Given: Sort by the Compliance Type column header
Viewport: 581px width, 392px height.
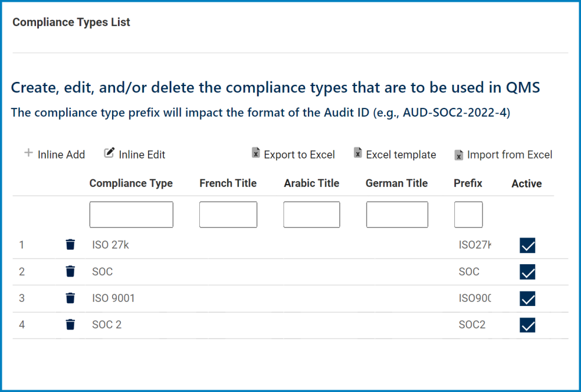Looking at the screenshot, I should (131, 183).
